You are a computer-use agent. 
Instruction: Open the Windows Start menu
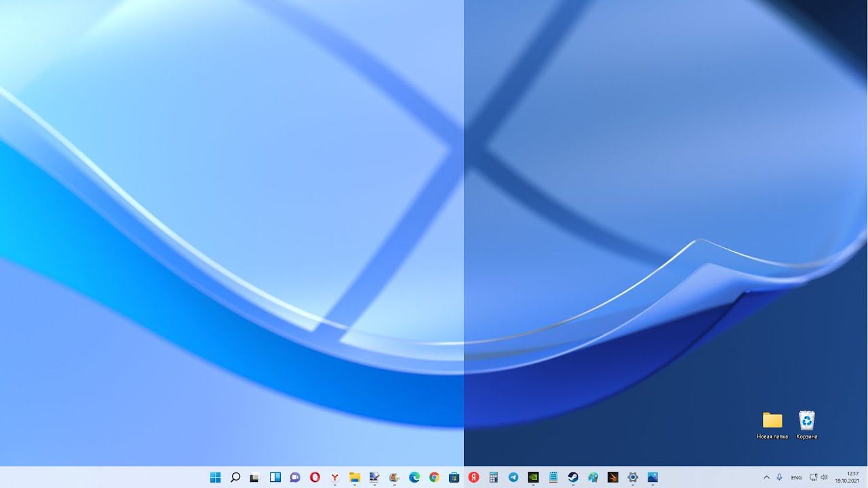(x=216, y=477)
